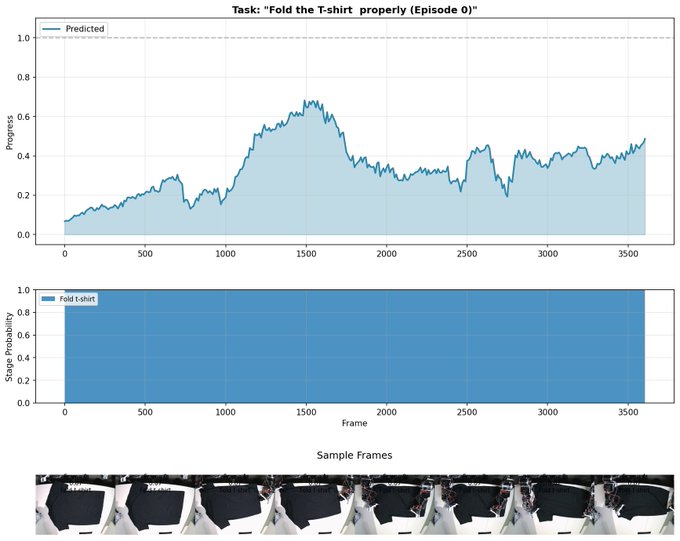Viewport: 680px width, 541px height.
Task: Click the 3500 tick on the stage probability x-axis
Action: [628, 411]
